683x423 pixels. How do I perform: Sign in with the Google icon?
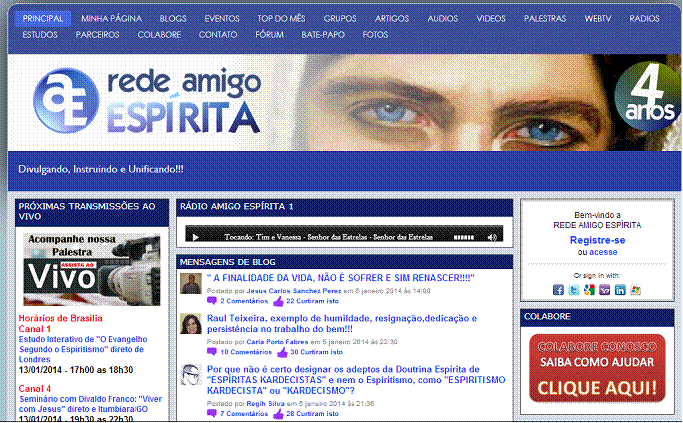(589, 290)
